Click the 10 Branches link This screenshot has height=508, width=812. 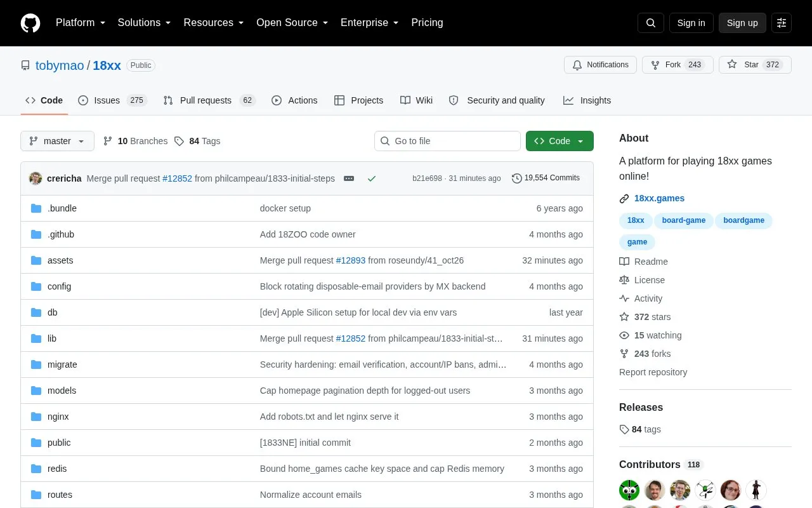tap(135, 141)
